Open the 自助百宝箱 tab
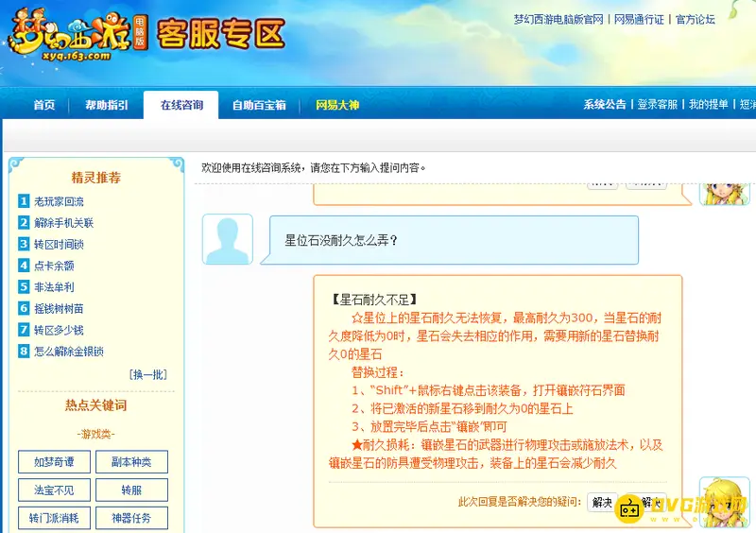Screen dimensions: 756x533 coord(259,105)
